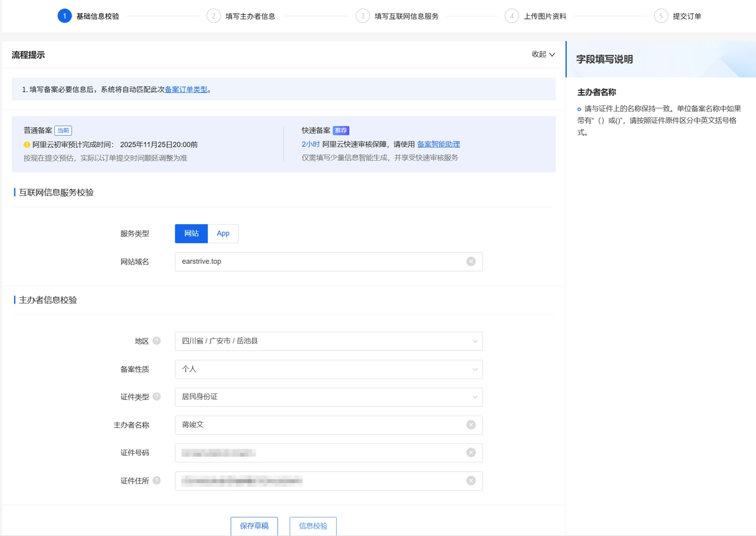Switch service type to App
The image size is (756, 536).
[223, 234]
